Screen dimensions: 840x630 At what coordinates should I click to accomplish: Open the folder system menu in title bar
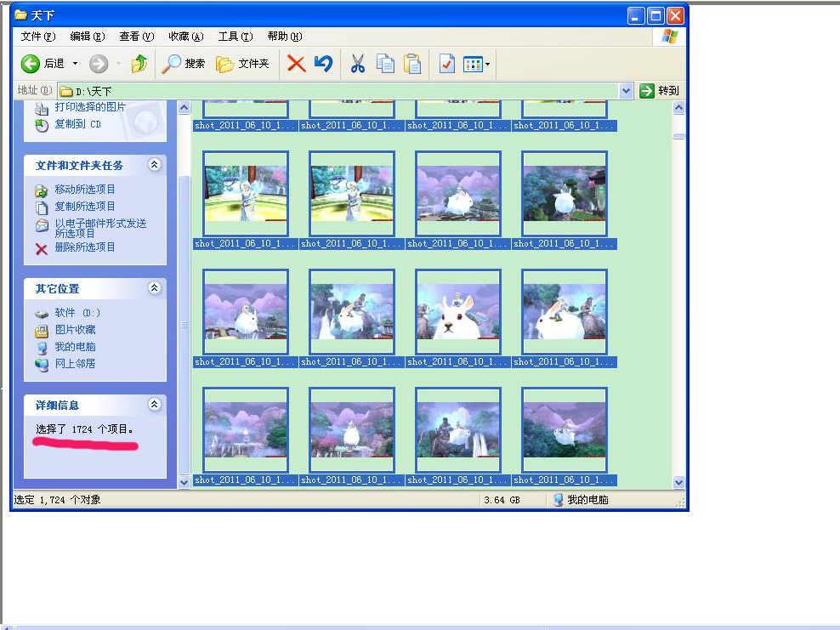21,15
